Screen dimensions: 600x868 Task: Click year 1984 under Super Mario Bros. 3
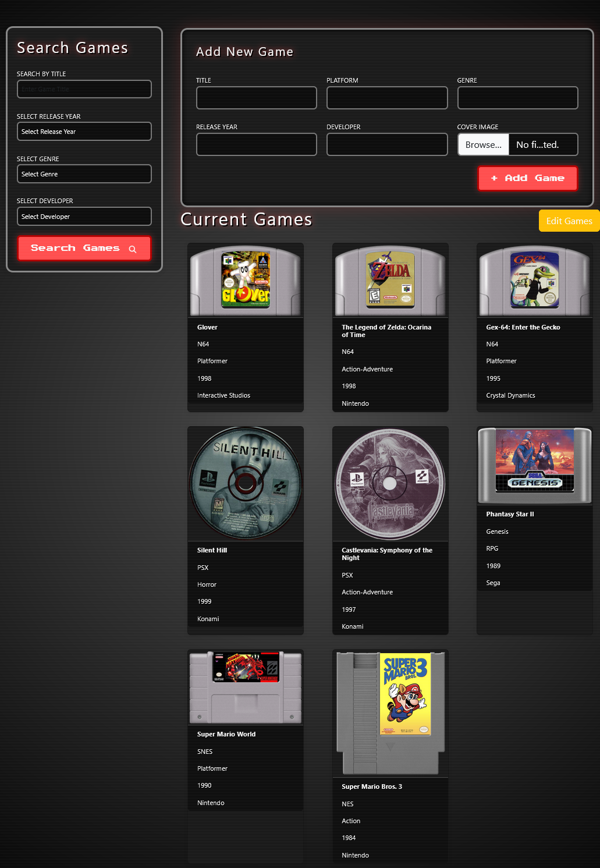point(349,838)
